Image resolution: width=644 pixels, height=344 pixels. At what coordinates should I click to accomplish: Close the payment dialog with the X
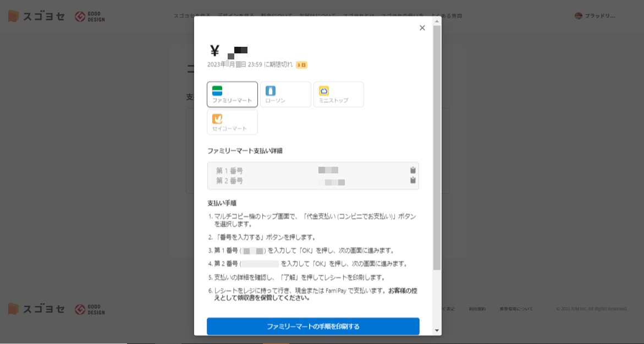point(422,28)
